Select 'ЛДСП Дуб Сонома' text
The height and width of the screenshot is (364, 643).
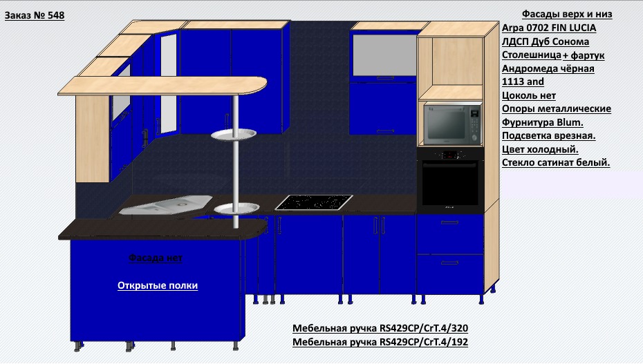tap(546, 41)
